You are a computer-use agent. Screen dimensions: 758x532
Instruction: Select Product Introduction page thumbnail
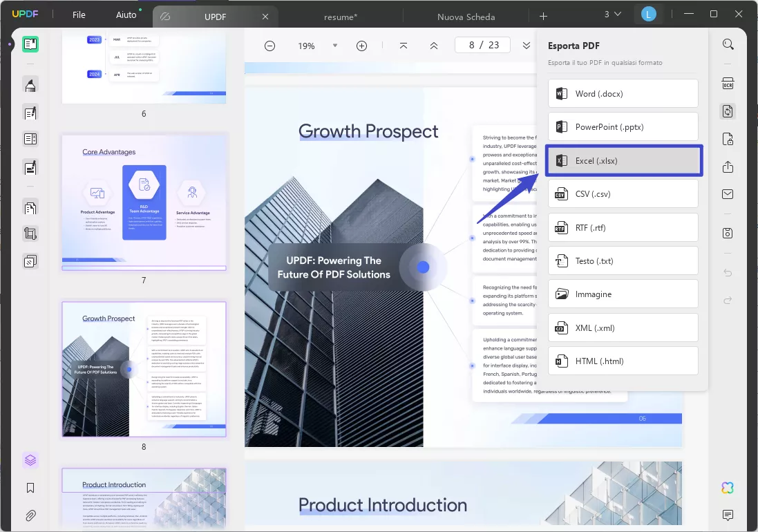144,498
